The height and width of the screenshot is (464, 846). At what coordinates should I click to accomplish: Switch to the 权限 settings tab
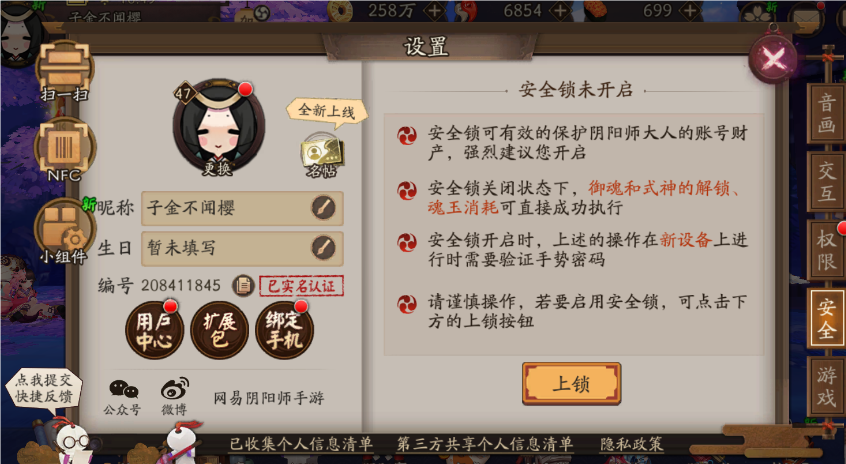826,250
